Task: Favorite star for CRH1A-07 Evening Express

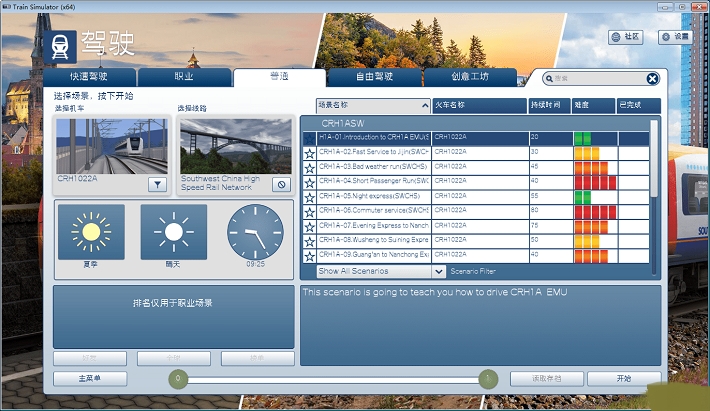Action: pyautogui.click(x=310, y=227)
